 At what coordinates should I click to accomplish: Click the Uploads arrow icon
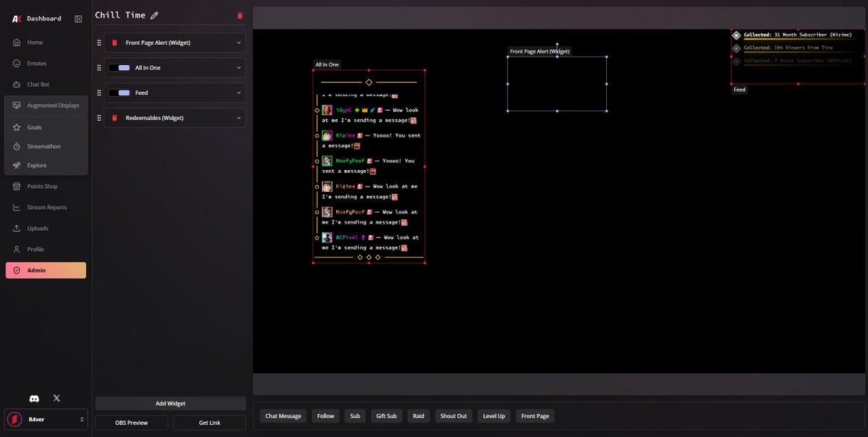pos(17,229)
